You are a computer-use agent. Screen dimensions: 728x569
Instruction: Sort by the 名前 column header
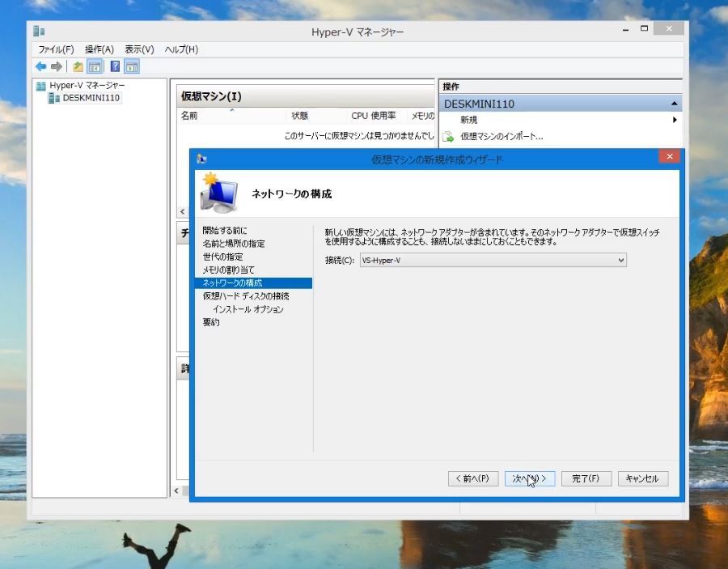tap(189, 116)
